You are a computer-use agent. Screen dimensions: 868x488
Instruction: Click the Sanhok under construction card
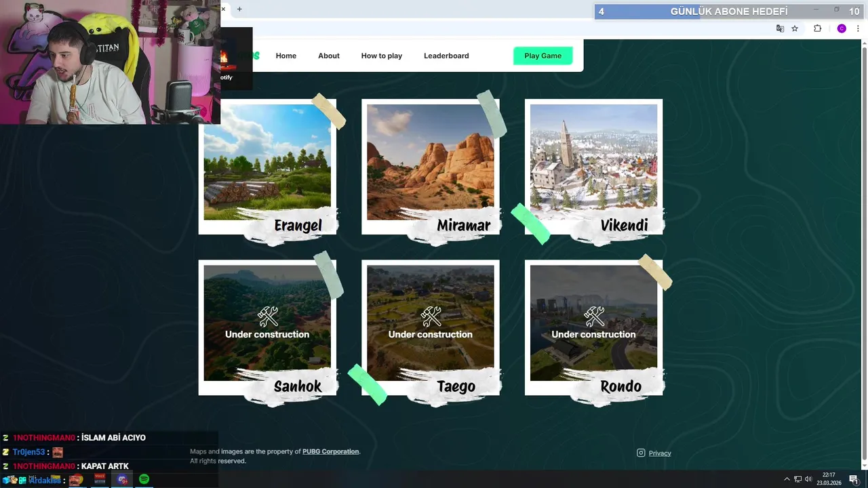(267, 327)
